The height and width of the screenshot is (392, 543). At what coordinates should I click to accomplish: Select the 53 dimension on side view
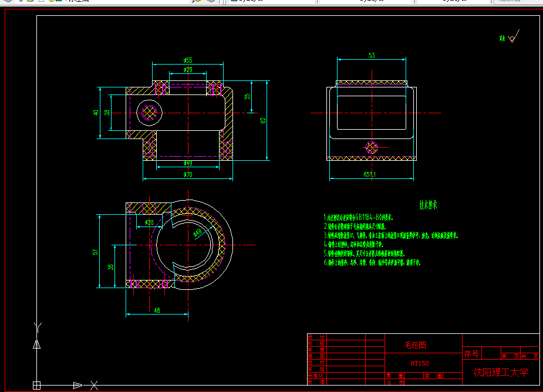click(372, 55)
